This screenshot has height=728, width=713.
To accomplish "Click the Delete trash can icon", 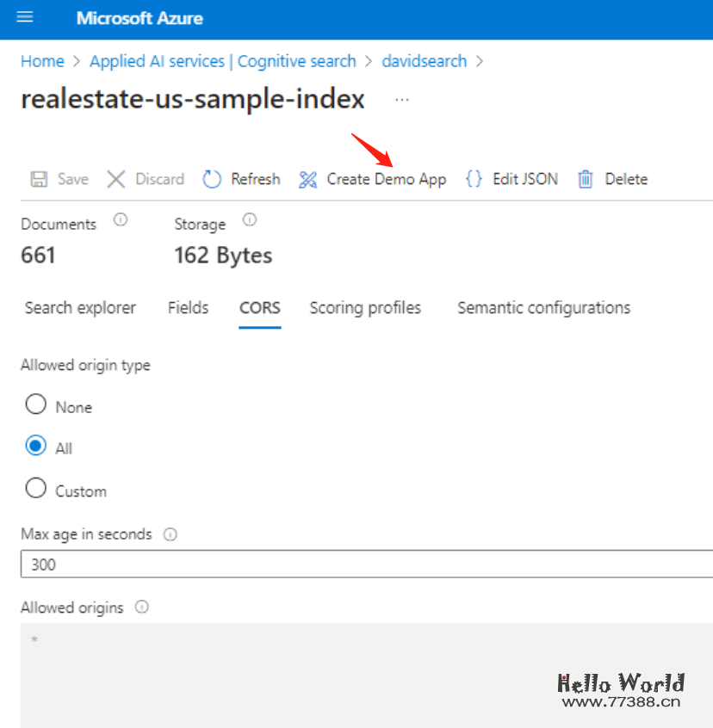I will coord(586,179).
